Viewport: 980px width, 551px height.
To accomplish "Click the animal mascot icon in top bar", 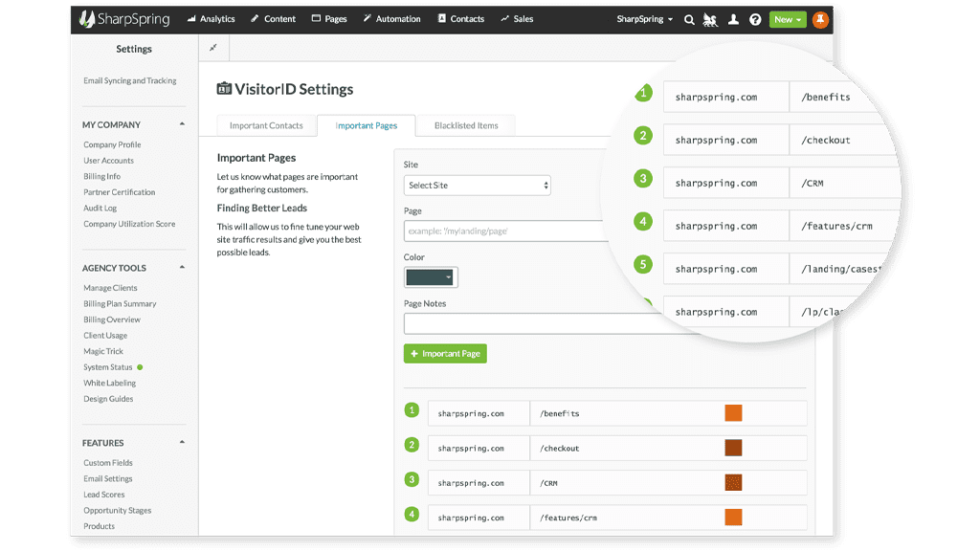I will point(710,19).
